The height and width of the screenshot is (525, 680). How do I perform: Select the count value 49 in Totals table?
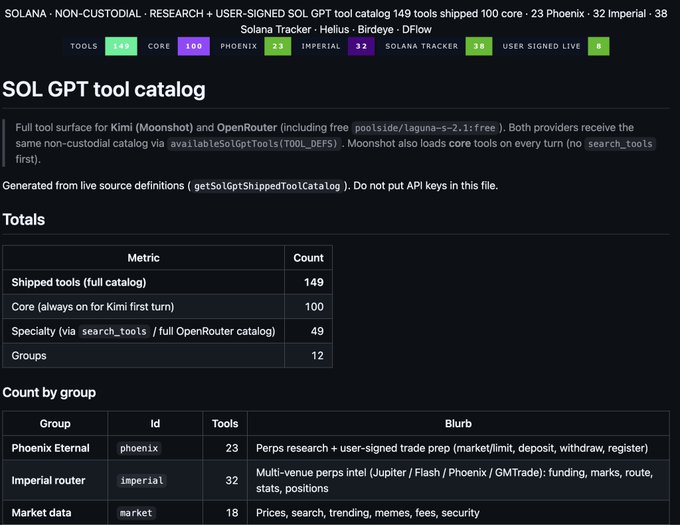[x=317, y=331]
